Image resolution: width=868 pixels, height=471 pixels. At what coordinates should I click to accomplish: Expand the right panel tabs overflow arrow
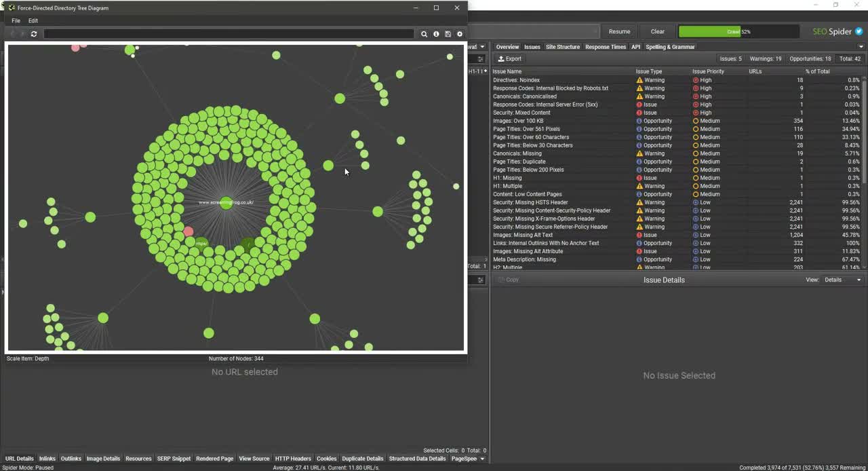click(x=861, y=47)
